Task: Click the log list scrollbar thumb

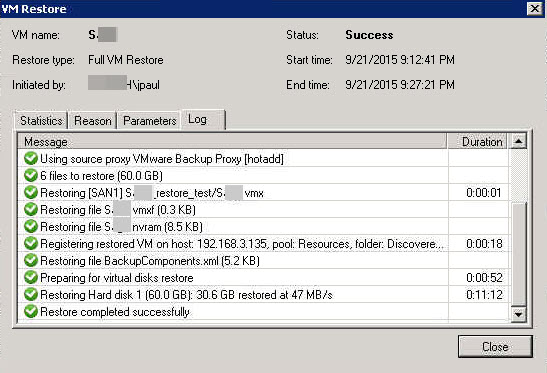Action: 518,254
